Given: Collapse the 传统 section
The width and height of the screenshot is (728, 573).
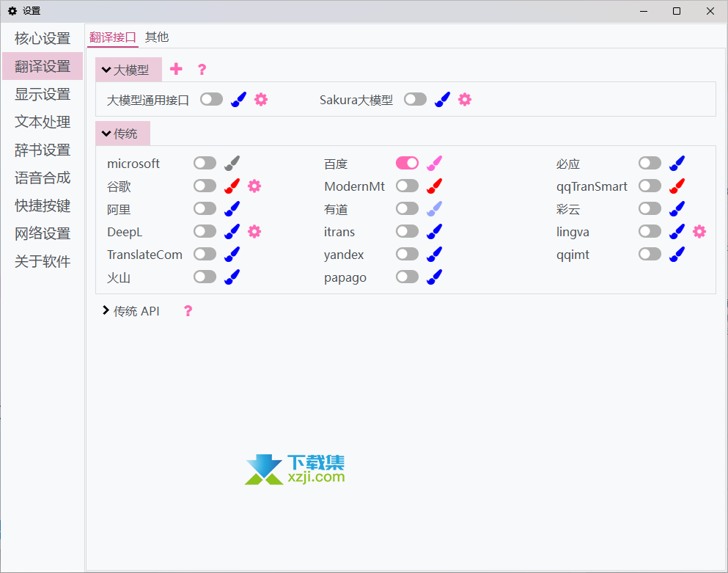Looking at the screenshot, I should click(x=122, y=134).
